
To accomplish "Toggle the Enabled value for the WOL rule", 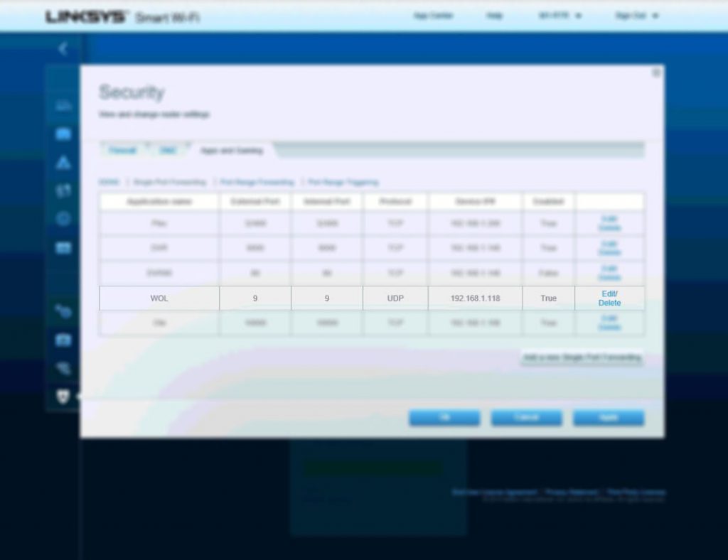I will point(548,298).
